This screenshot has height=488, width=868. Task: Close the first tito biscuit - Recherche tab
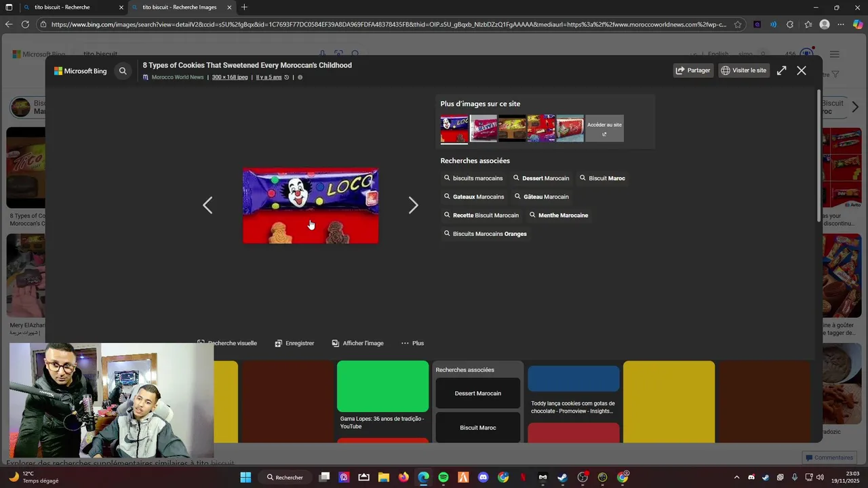coord(121,7)
